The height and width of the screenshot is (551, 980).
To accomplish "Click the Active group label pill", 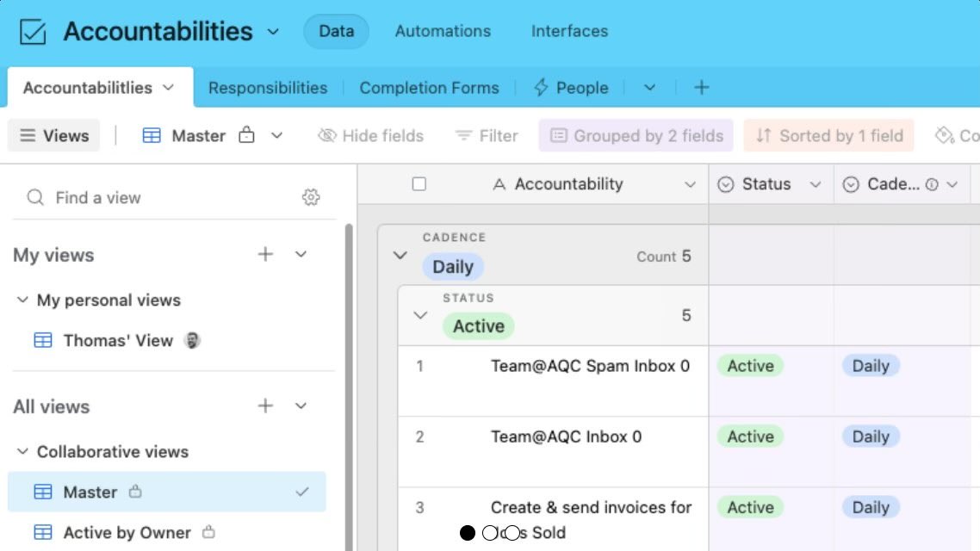I will pos(479,326).
